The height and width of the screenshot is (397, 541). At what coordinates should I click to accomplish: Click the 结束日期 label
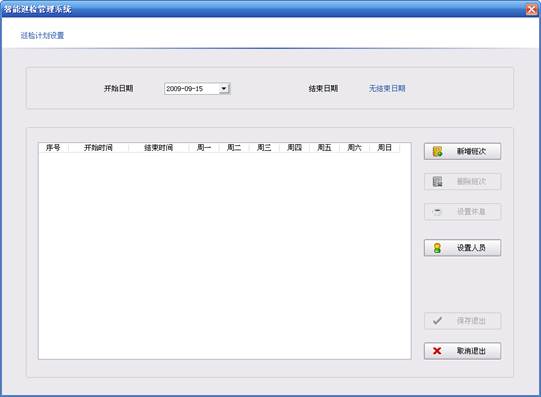323,88
